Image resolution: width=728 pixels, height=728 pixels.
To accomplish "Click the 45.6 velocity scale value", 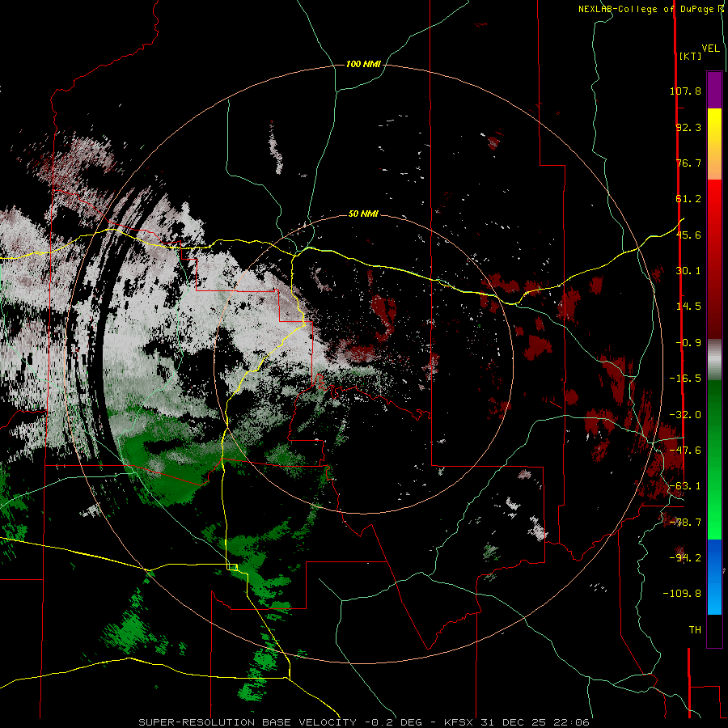I will click(688, 235).
